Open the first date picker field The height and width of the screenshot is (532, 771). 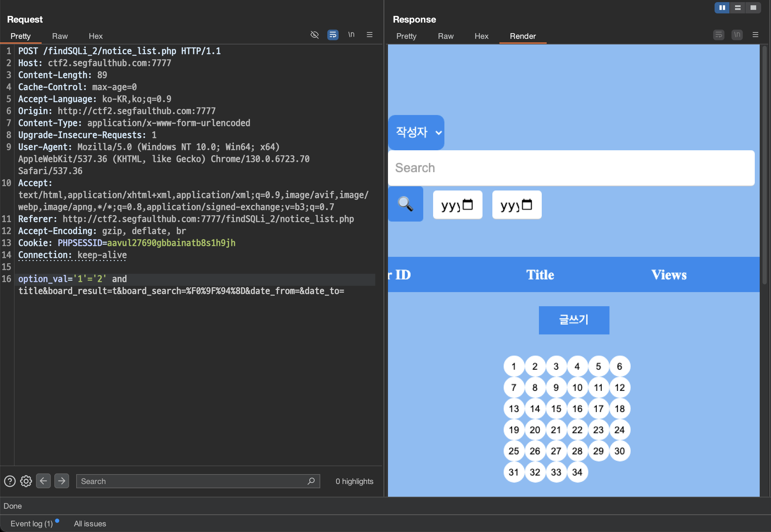tap(457, 205)
